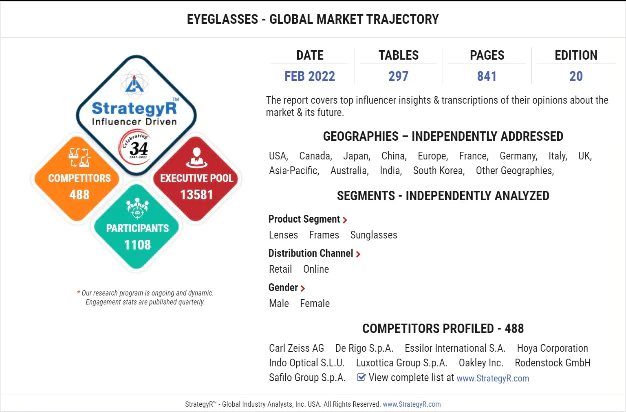Click the Competitors Profiled - 488 heading
626x412 pixels.
443,329
